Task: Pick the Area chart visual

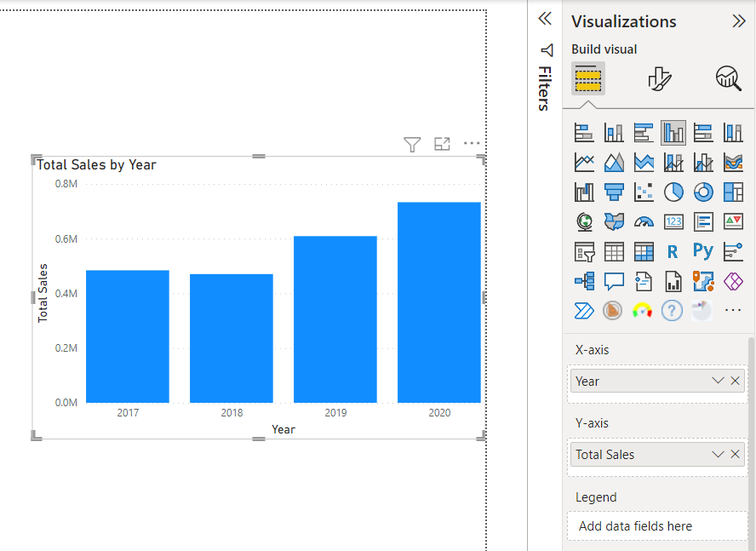Action: tap(614, 162)
